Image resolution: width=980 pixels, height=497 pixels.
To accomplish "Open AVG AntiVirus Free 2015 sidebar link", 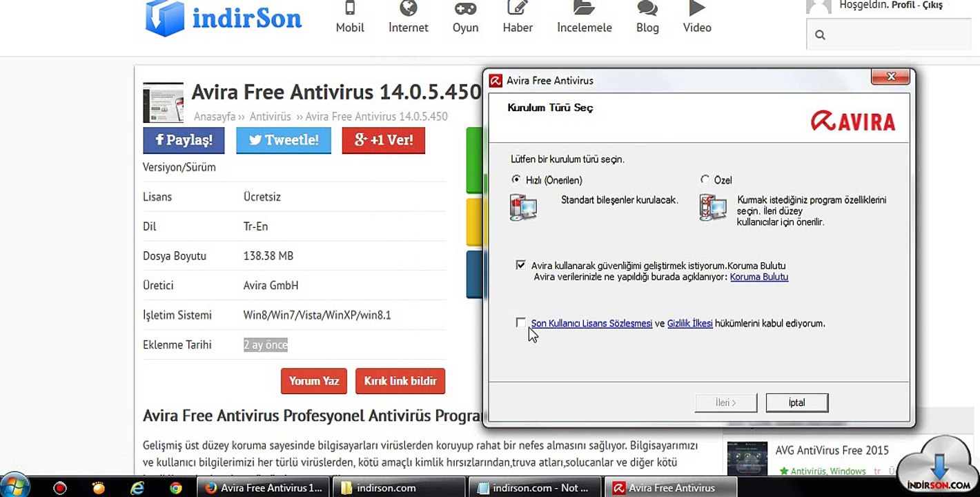I will [832, 451].
